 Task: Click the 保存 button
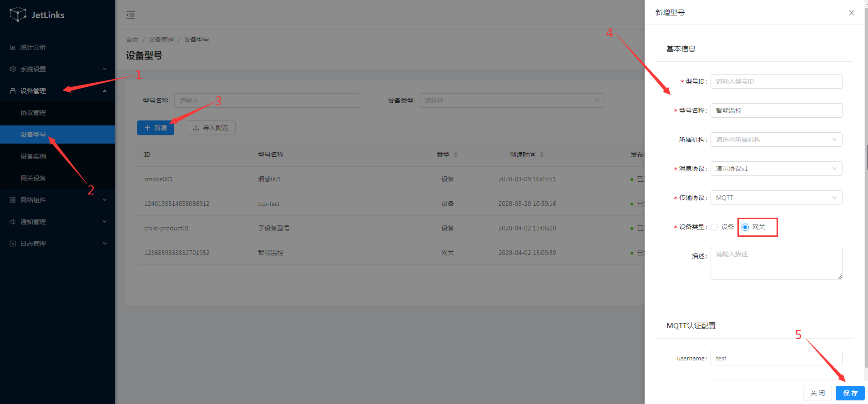[x=850, y=393]
